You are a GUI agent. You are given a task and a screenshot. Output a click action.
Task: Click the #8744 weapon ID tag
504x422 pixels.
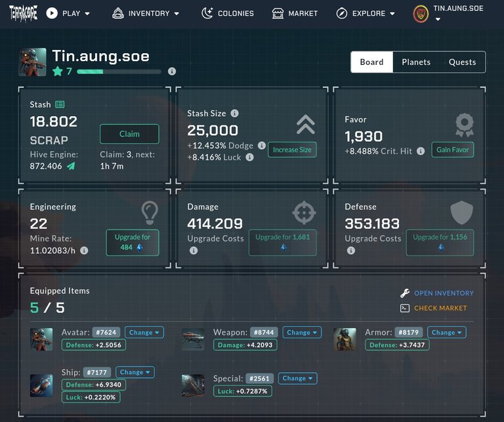click(x=264, y=332)
